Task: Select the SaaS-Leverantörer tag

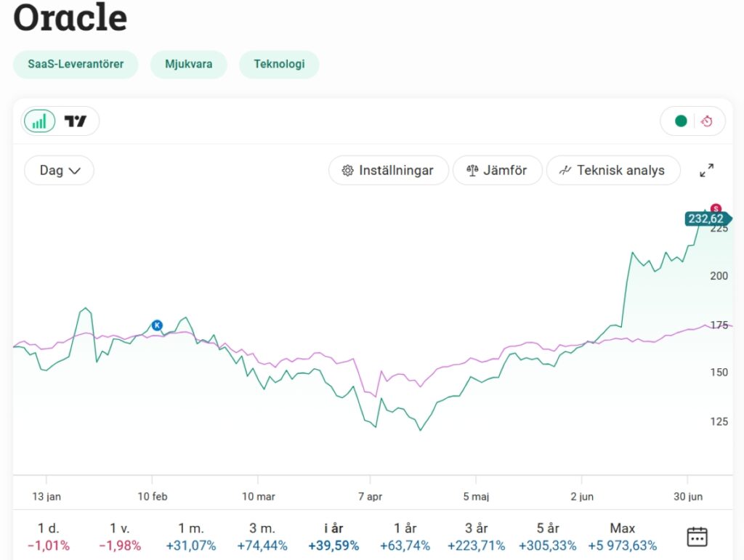Action: click(x=76, y=64)
